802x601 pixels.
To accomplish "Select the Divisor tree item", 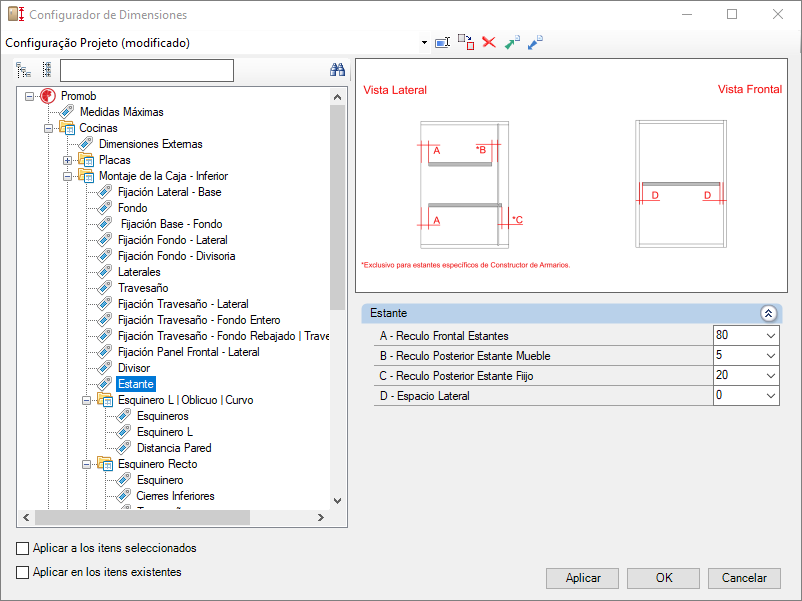I will tap(134, 368).
